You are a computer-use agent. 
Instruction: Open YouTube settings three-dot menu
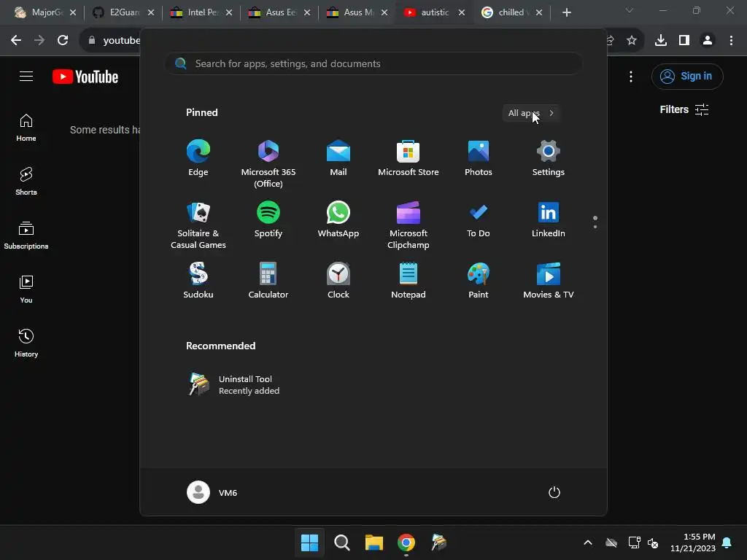pyautogui.click(x=631, y=76)
